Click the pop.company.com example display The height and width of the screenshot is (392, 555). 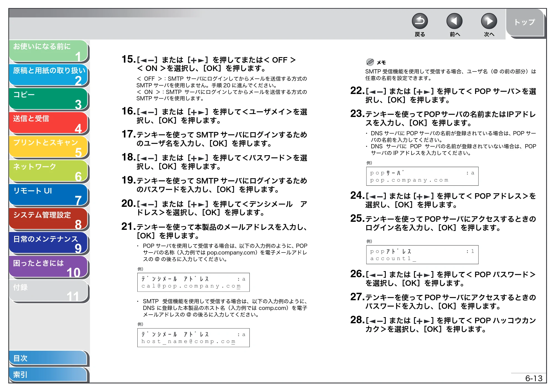(x=422, y=176)
